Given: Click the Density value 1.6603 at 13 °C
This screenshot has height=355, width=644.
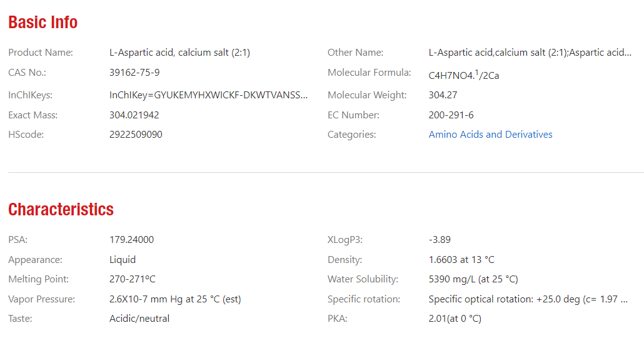Looking at the screenshot, I should 461,260.
